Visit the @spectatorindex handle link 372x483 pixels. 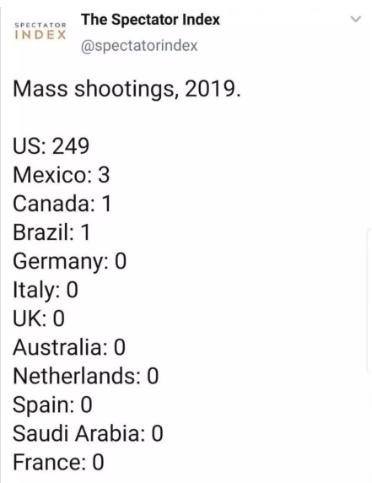(139, 45)
